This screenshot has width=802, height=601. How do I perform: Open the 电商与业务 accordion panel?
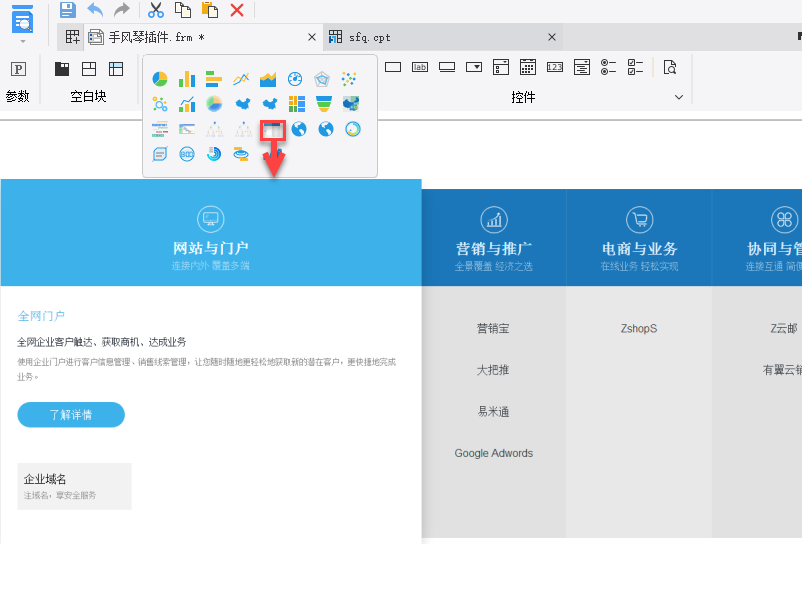[x=639, y=238]
